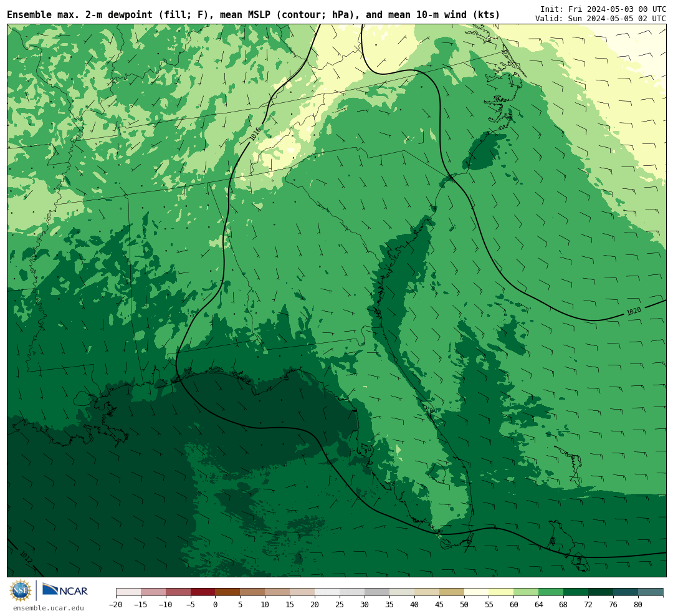Select the light green swatch between 60 and 64

click(526, 592)
